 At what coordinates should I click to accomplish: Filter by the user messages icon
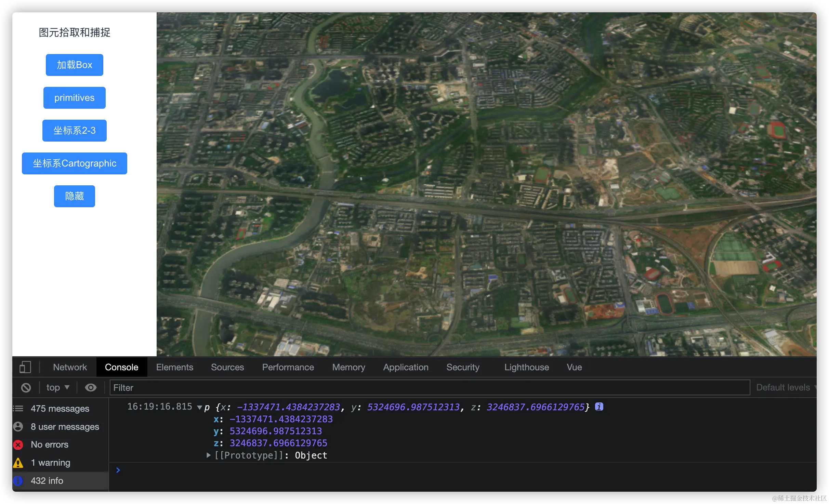click(x=18, y=427)
